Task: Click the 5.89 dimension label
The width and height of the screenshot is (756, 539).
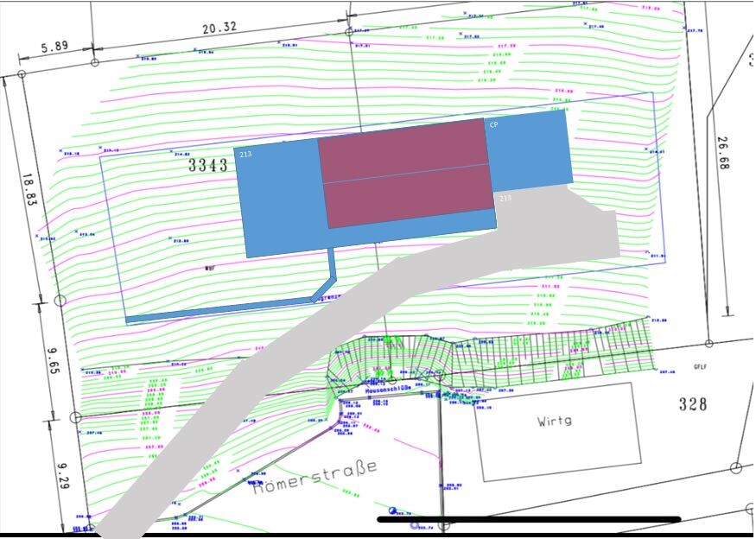Action: 55,48
